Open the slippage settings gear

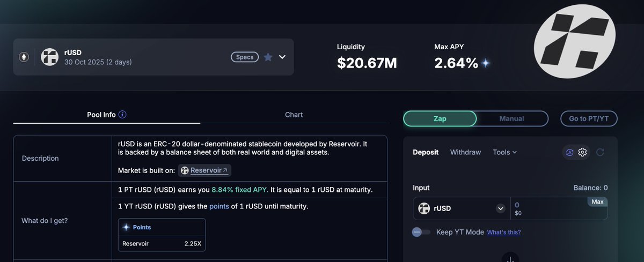(582, 152)
